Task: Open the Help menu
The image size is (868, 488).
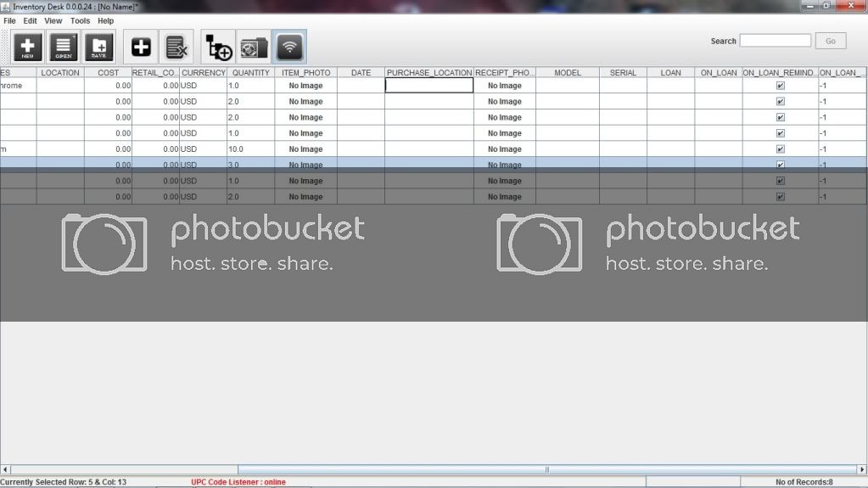Action: pyautogui.click(x=106, y=21)
